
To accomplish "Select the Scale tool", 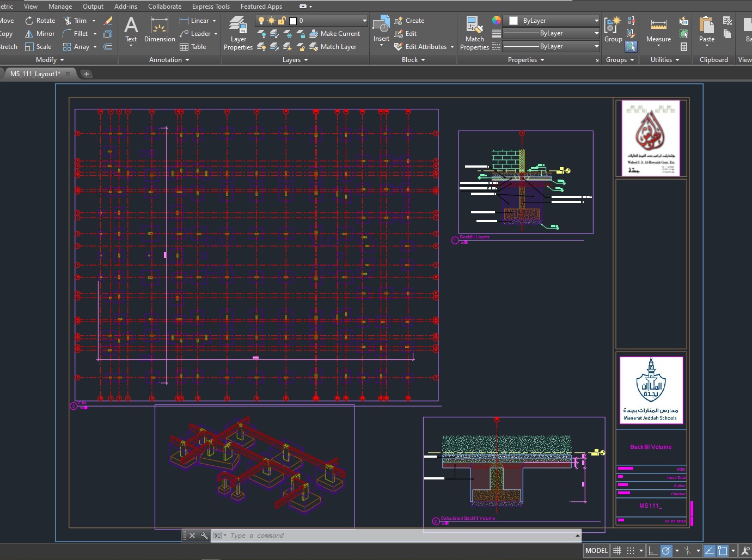I will pos(38,47).
